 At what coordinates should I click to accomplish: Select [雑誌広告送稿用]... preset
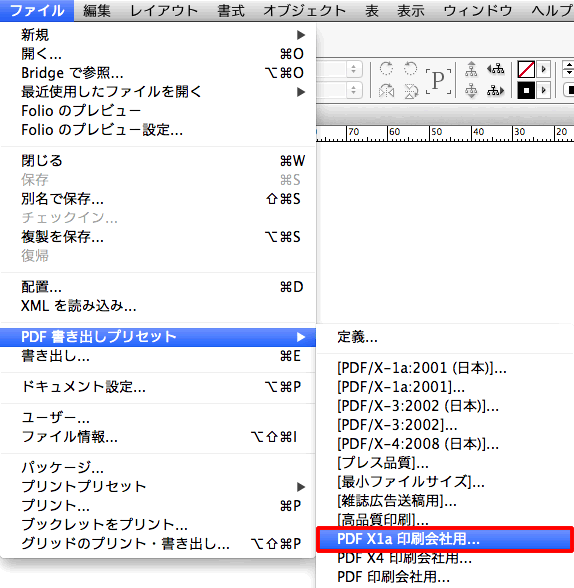[x=445, y=501]
